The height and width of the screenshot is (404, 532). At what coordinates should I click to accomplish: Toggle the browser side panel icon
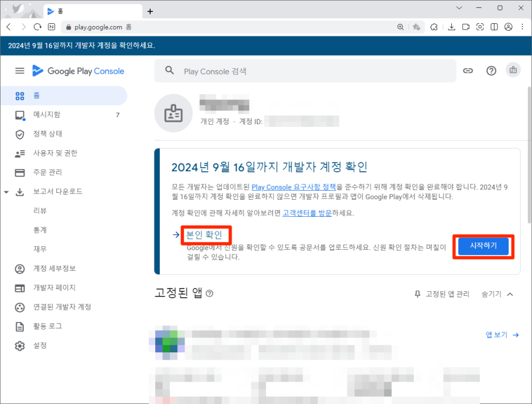(494, 27)
